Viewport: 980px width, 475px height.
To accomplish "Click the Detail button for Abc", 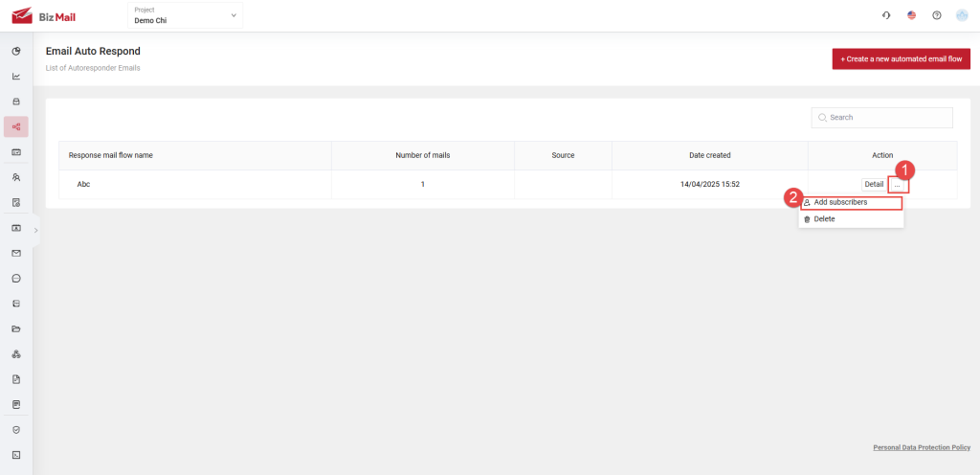I will pyautogui.click(x=873, y=184).
